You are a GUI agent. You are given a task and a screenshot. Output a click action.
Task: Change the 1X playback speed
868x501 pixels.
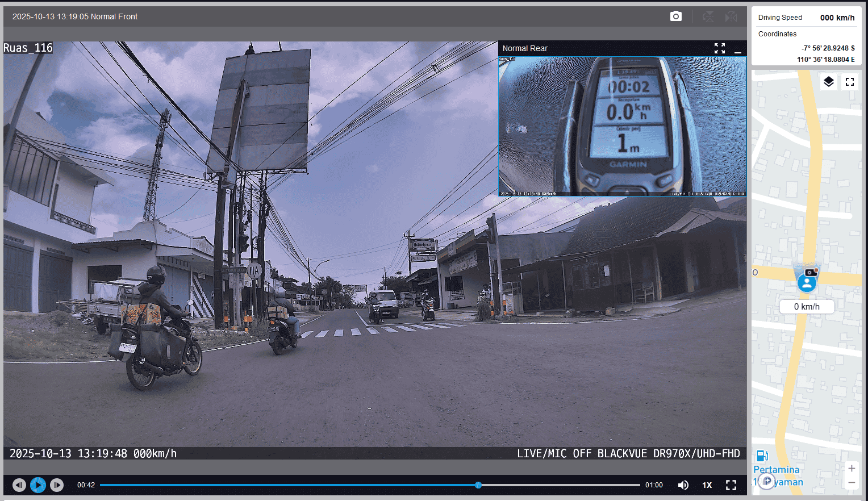(707, 485)
